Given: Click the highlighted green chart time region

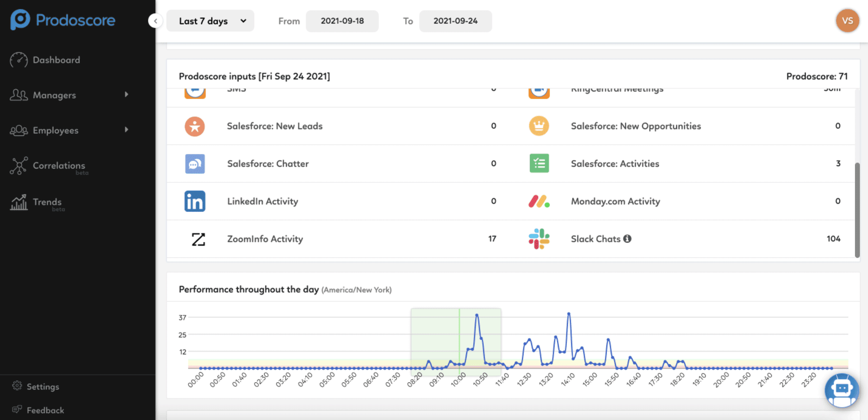Looking at the screenshot, I should [456, 342].
